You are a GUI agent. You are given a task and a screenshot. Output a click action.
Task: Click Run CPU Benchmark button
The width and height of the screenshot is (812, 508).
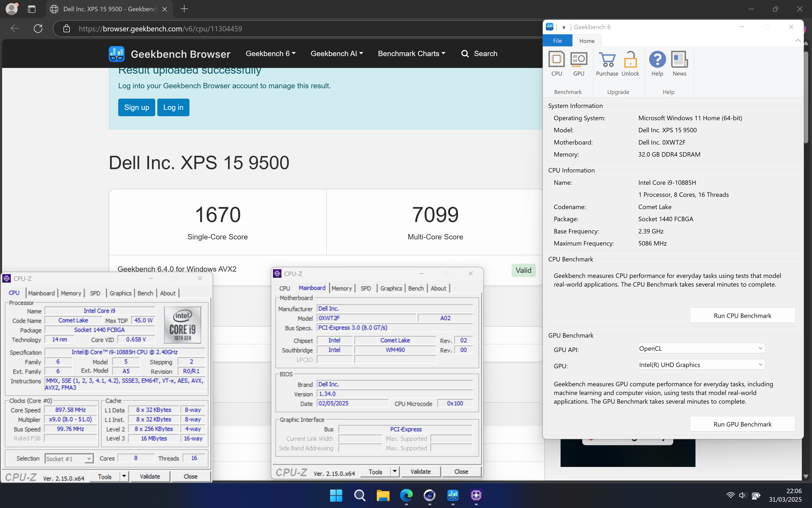pyautogui.click(x=742, y=315)
